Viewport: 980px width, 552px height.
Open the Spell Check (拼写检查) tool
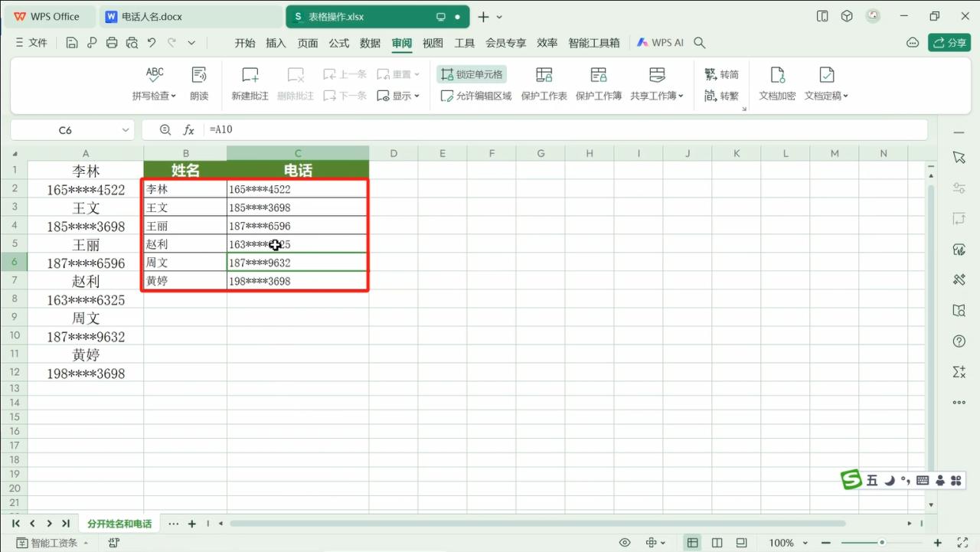(x=154, y=84)
